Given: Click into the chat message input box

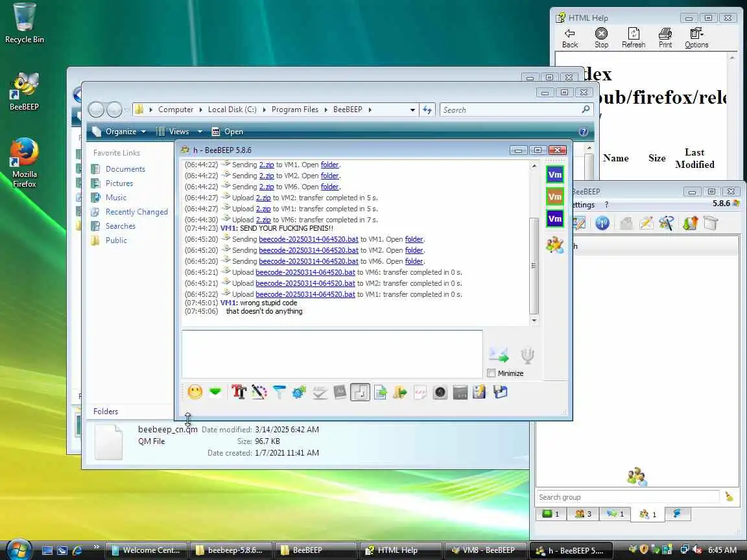Looking at the screenshot, I should 332,354.
